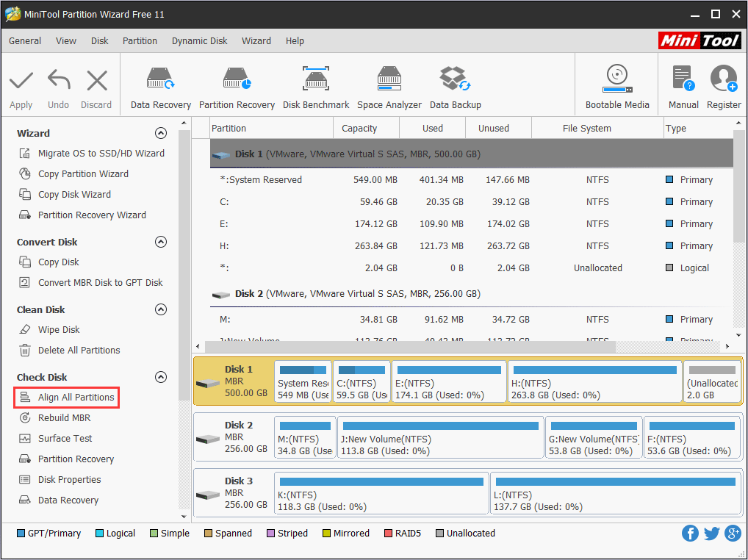This screenshot has width=748, height=560.
Task: Select the M: partition row in list
Action: [471, 319]
